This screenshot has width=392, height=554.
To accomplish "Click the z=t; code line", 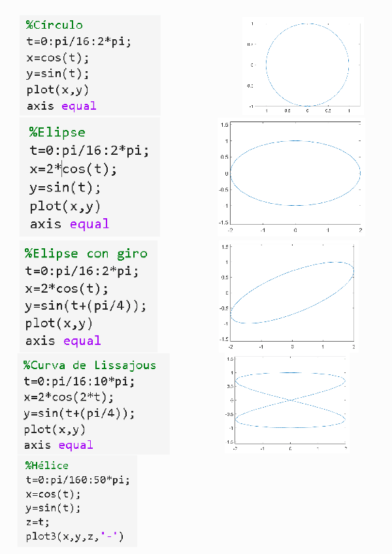I will 37,523.
